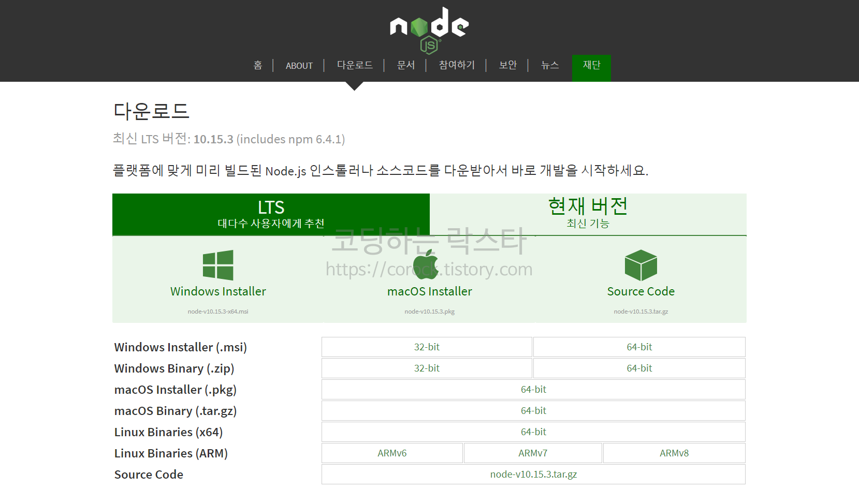
Task: Click the Windows Installer label link
Action: [x=218, y=291]
